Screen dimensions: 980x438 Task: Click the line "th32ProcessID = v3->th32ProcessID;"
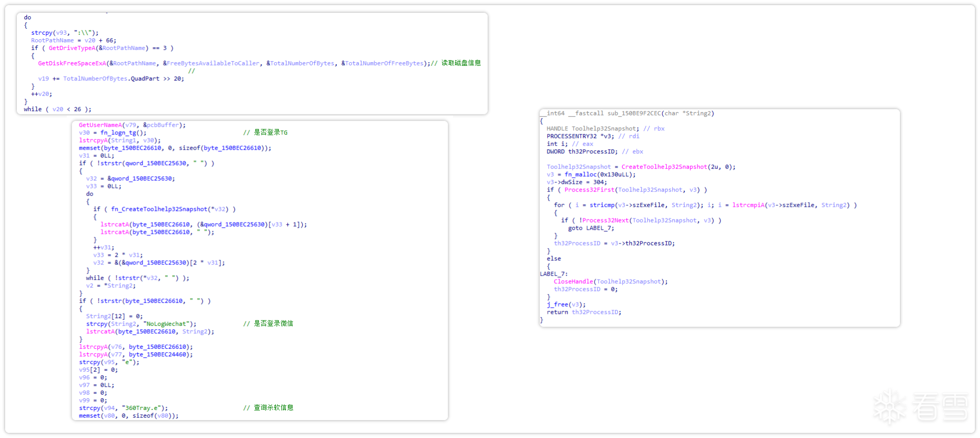click(614, 244)
